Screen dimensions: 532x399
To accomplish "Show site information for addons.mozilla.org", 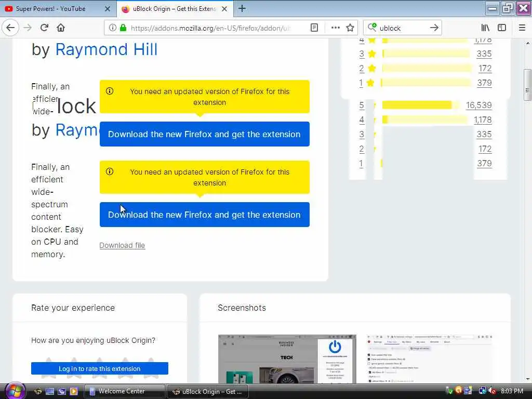I will [112, 28].
